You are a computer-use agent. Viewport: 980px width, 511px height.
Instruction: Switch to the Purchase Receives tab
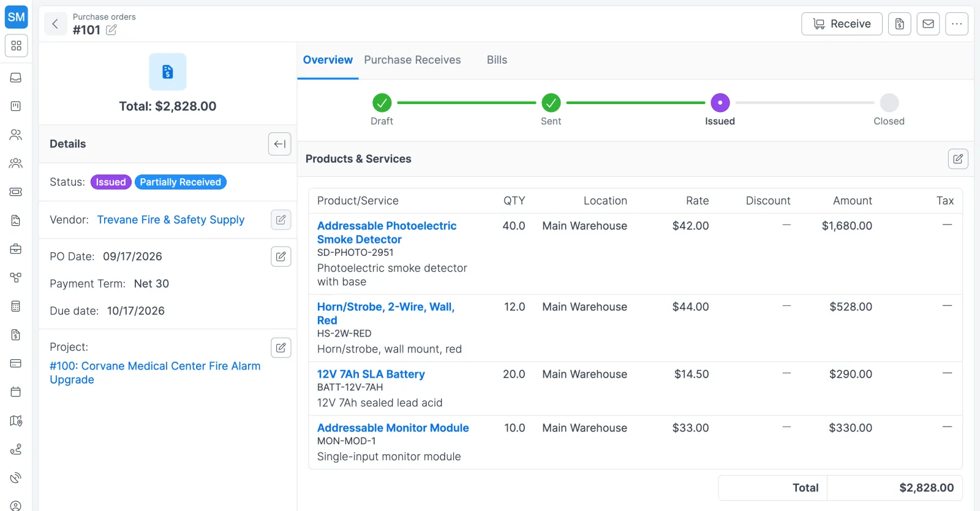pyautogui.click(x=412, y=60)
